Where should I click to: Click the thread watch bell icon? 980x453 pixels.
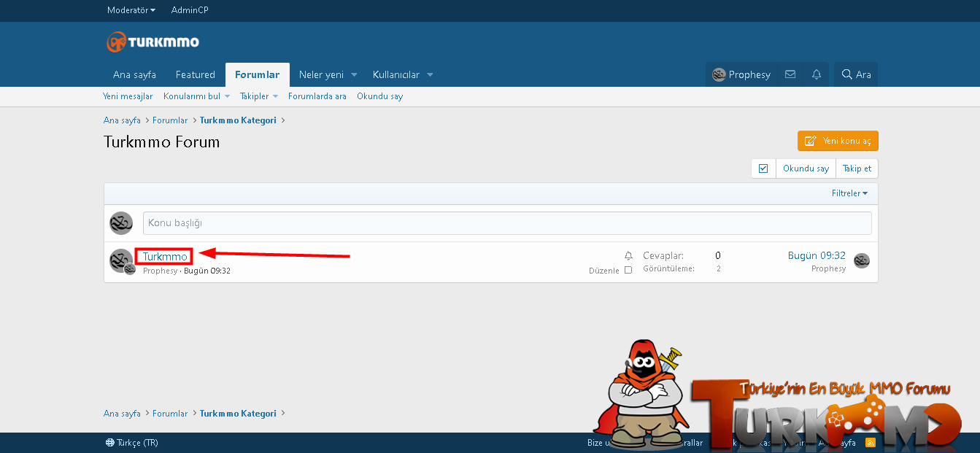point(628,256)
